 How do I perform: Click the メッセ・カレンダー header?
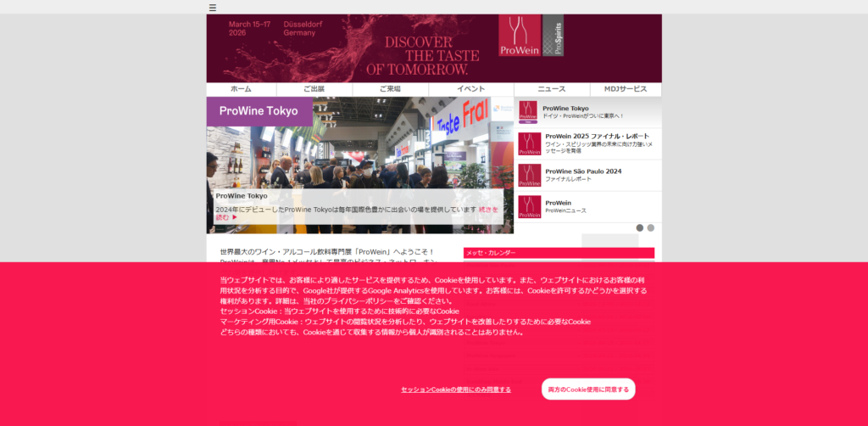559,253
